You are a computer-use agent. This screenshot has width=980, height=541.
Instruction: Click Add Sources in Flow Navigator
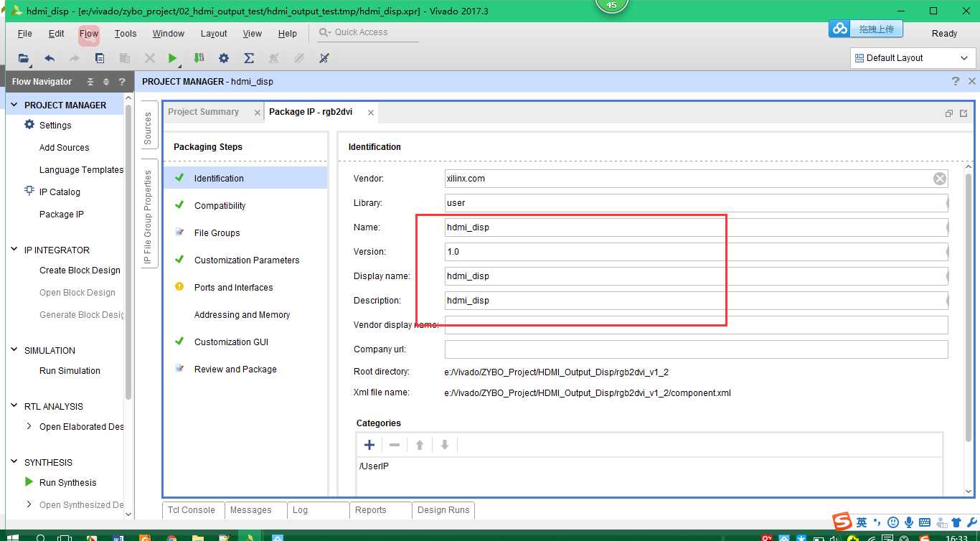(65, 148)
